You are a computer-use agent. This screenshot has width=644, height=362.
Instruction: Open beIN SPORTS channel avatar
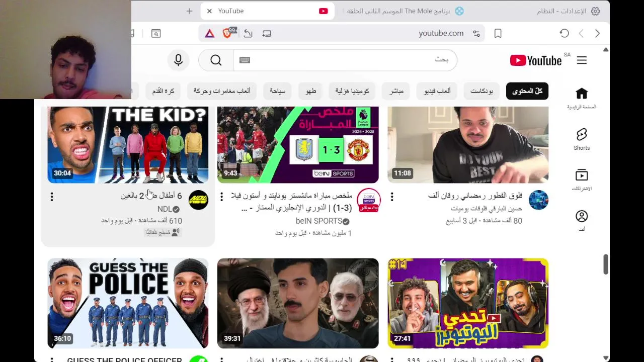tap(368, 200)
